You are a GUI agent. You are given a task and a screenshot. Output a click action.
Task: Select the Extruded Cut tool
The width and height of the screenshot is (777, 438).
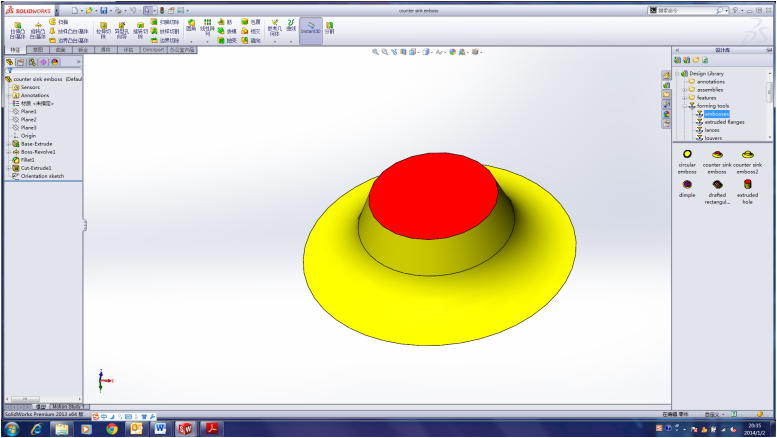(x=103, y=30)
